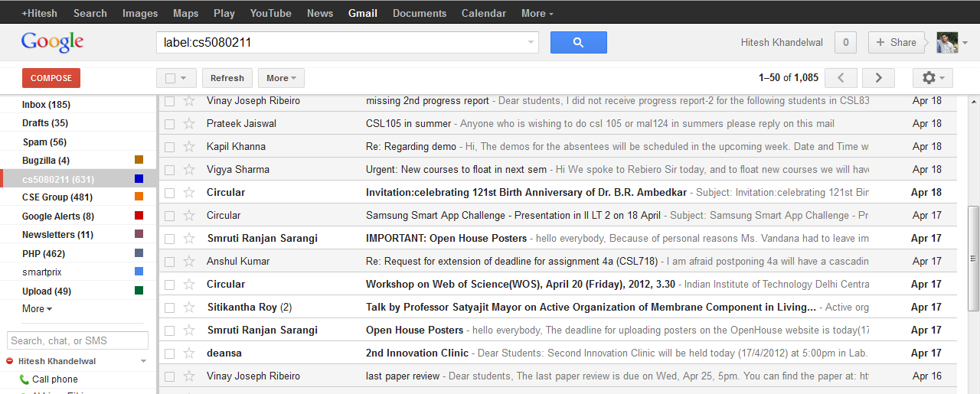
Task: Expand More in the top navigation bar
Action: pyautogui.click(x=537, y=13)
